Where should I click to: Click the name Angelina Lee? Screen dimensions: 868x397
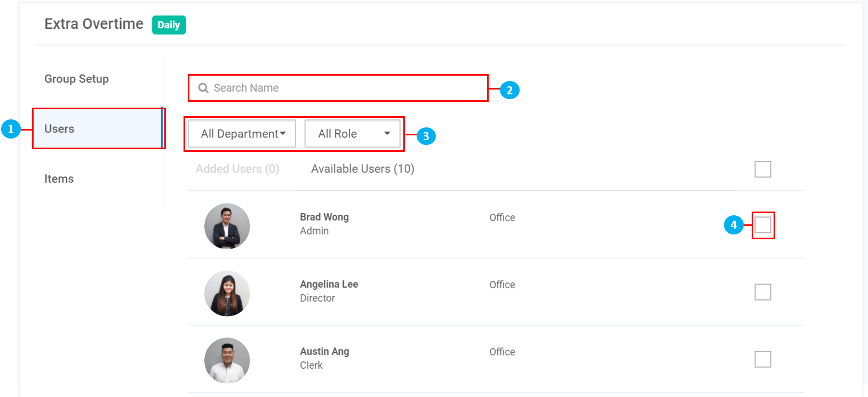[x=329, y=284]
